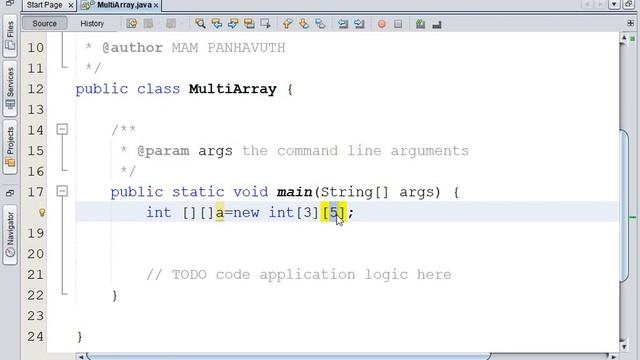This screenshot has width=640, height=360.
Task: Close the Start Page tab
Action: point(71,5)
